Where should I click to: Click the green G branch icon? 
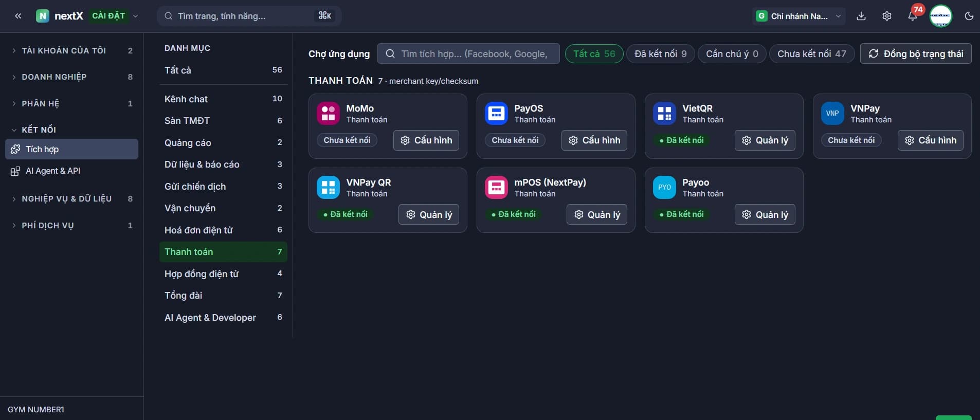point(761,16)
